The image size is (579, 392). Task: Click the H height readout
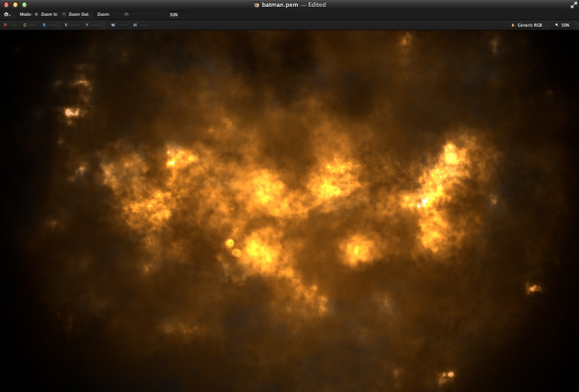(x=141, y=25)
